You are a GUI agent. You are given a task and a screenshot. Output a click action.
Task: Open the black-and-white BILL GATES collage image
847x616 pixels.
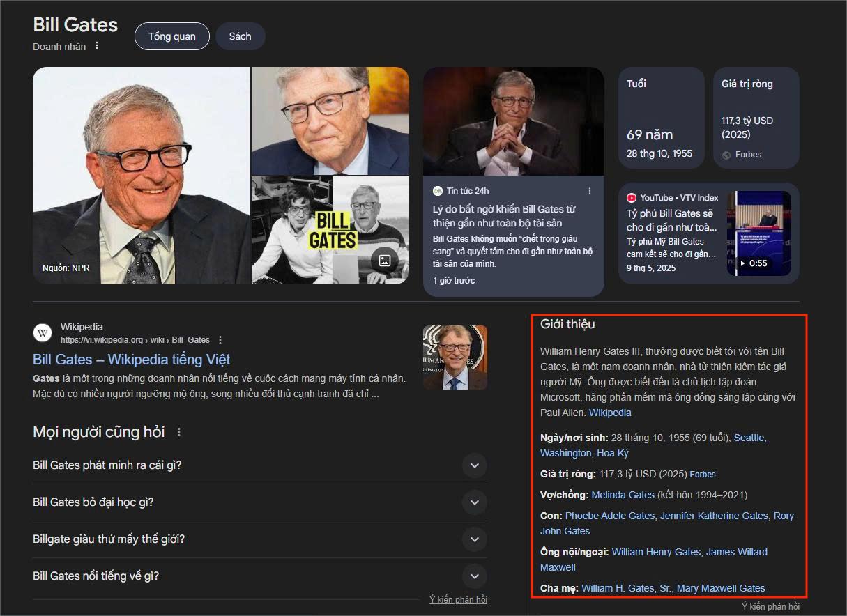click(x=330, y=230)
